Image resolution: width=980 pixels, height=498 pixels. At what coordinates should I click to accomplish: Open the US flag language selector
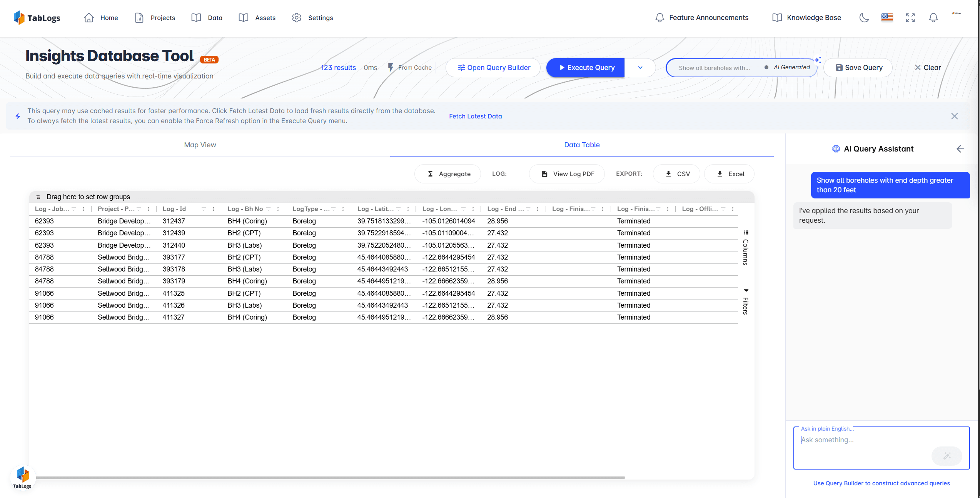(887, 18)
